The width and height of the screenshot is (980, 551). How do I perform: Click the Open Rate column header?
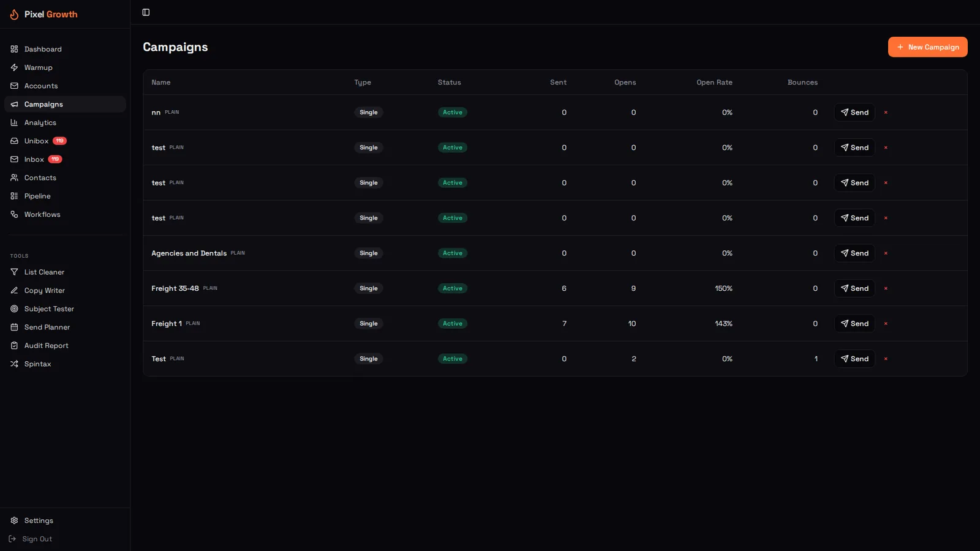[x=714, y=82]
